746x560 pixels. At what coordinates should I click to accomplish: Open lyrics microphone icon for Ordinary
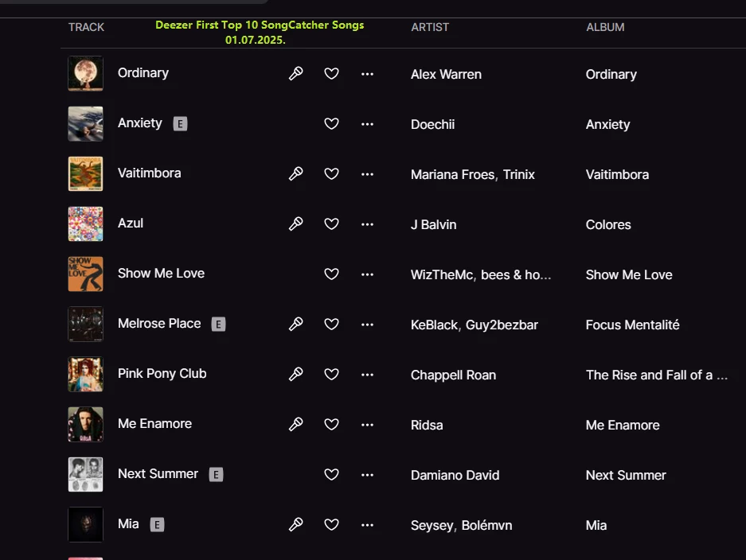tap(295, 74)
